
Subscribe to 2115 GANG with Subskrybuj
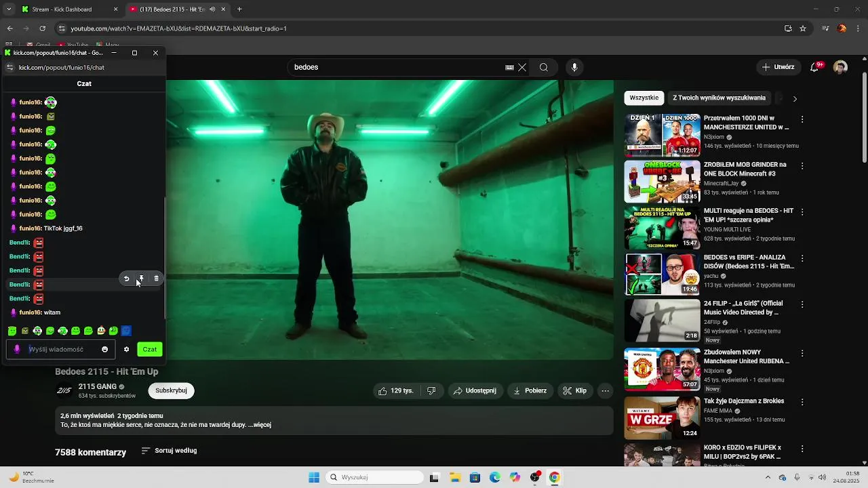tap(171, 390)
